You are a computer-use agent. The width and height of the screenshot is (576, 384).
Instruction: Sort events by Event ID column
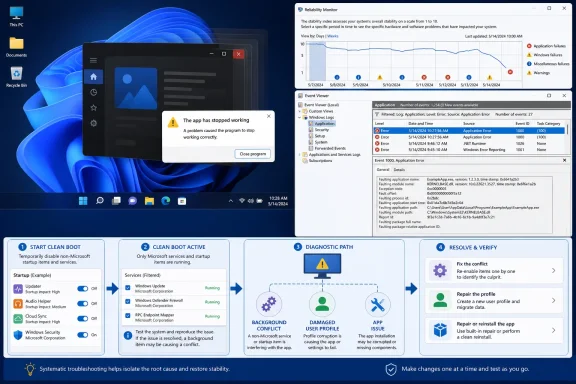[522, 123]
